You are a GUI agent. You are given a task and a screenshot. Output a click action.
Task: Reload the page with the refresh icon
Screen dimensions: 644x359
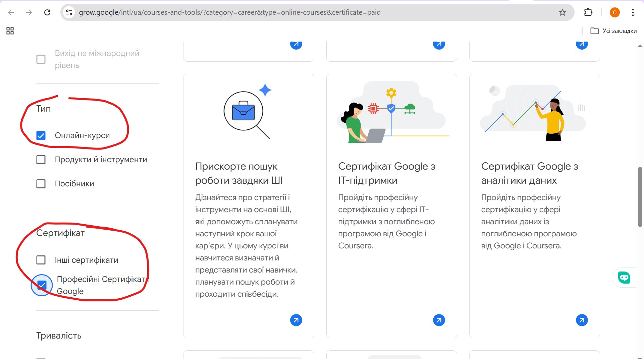(x=47, y=12)
